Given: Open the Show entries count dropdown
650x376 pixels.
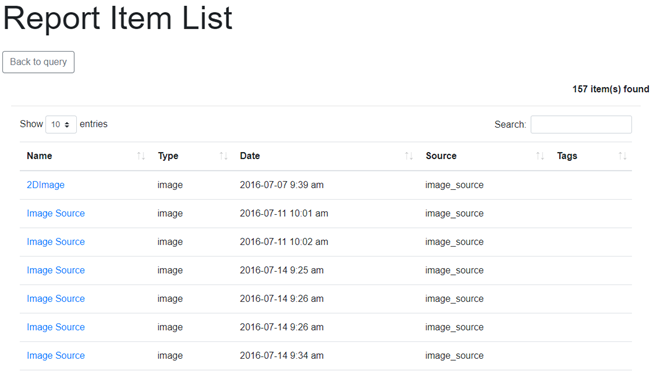Looking at the screenshot, I should 61,124.
